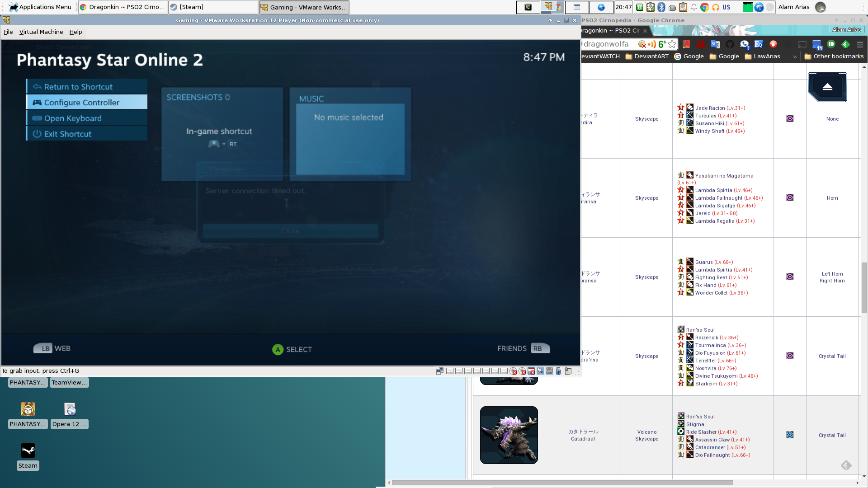Click the VMware message log icon

click(x=568, y=371)
